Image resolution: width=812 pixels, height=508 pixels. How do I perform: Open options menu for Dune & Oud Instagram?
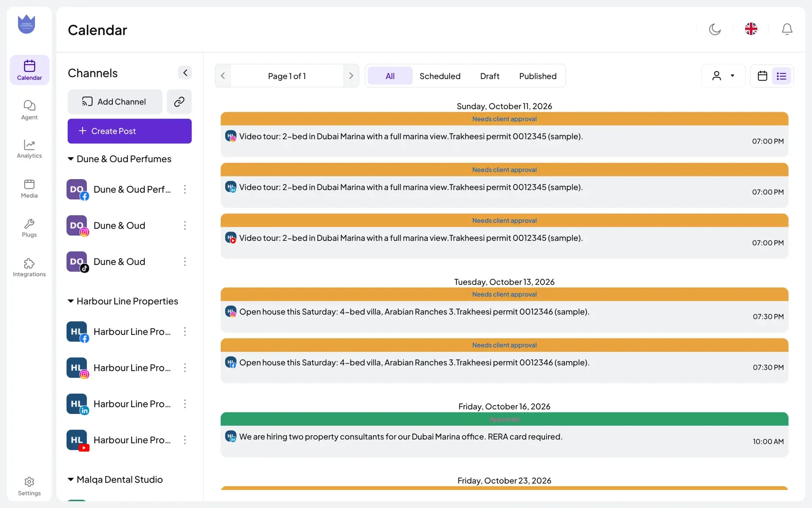point(185,226)
